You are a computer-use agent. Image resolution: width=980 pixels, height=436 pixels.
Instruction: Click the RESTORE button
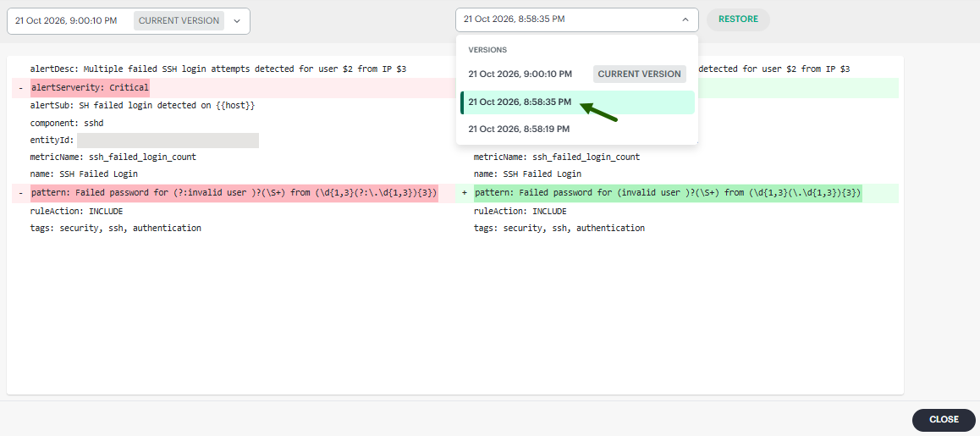point(738,19)
